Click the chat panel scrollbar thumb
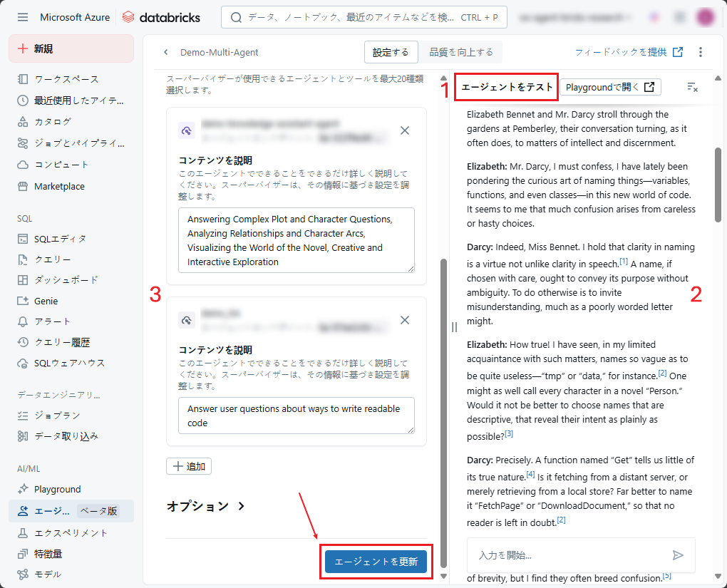This screenshot has height=588, width=727. click(718, 185)
